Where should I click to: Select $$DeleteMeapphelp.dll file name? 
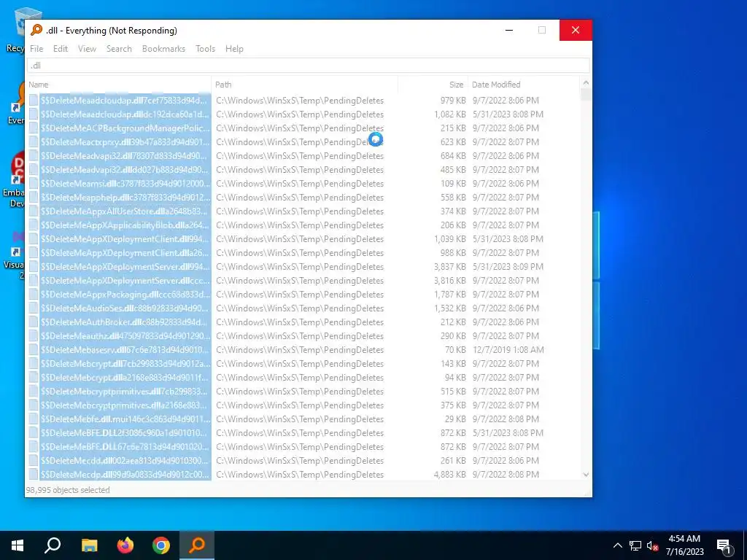tap(125, 197)
